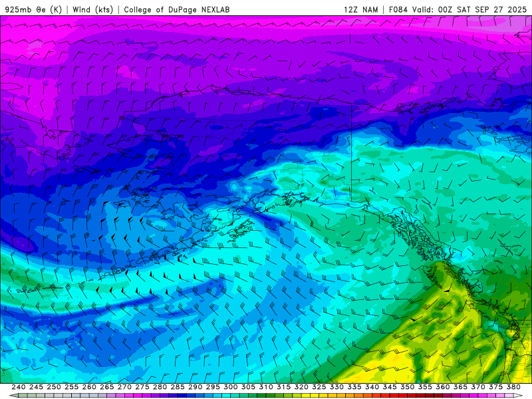Click the 265 legend value

tap(106, 387)
